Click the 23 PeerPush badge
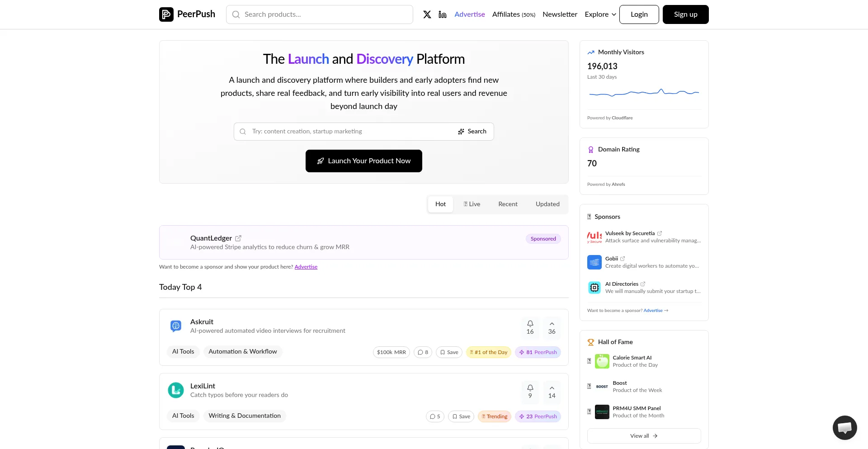The width and height of the screenshot is (868, 449). pos(538,416)
